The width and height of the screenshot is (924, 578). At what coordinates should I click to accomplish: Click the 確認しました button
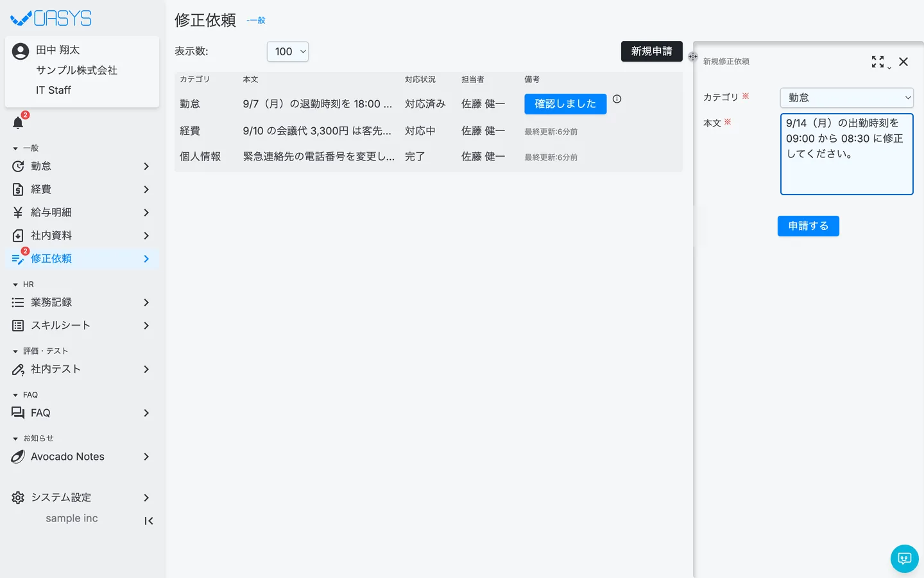pos(565,104)
